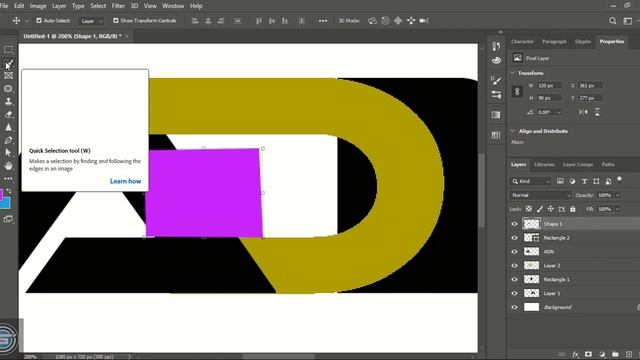Flip horizontal in Properties panel
This screenshot has height=360, width=640.
pos(583,112)
